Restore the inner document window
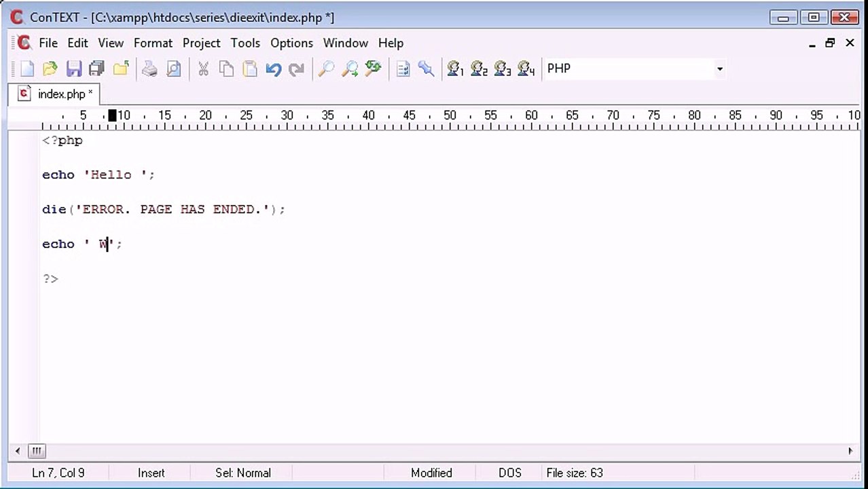 (830, 43)
